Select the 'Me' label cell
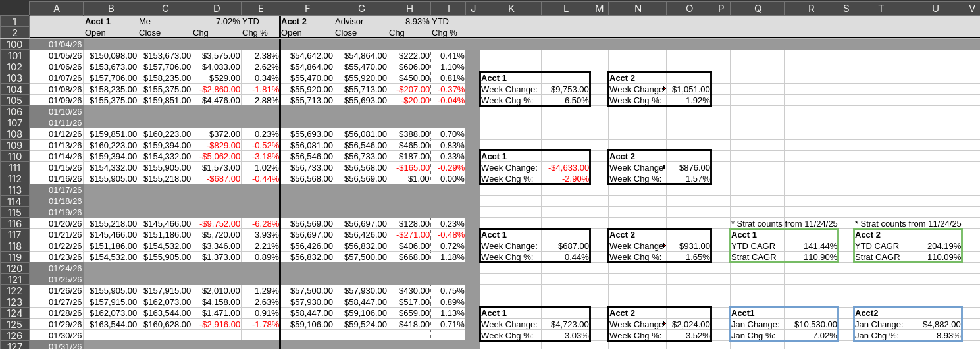The height and width of the screenshot is (349, 980). click(x=165, y=21)
